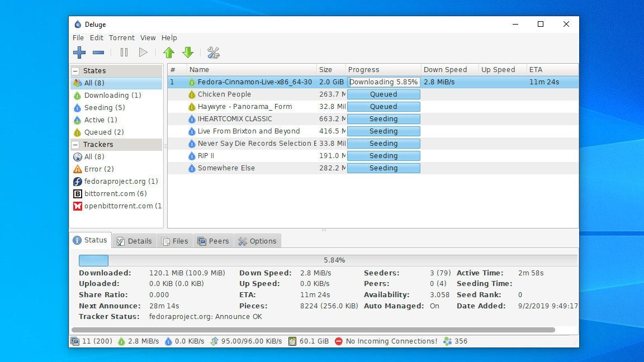Click the No Incoming Connections warning
Image resolution: width=644 pixels, height=362 pixels.
pyautogui.click(x=386, y=341)
